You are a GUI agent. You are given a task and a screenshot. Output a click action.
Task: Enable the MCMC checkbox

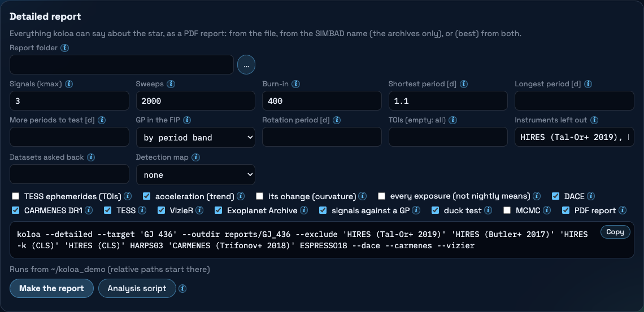tap(507, 210)
